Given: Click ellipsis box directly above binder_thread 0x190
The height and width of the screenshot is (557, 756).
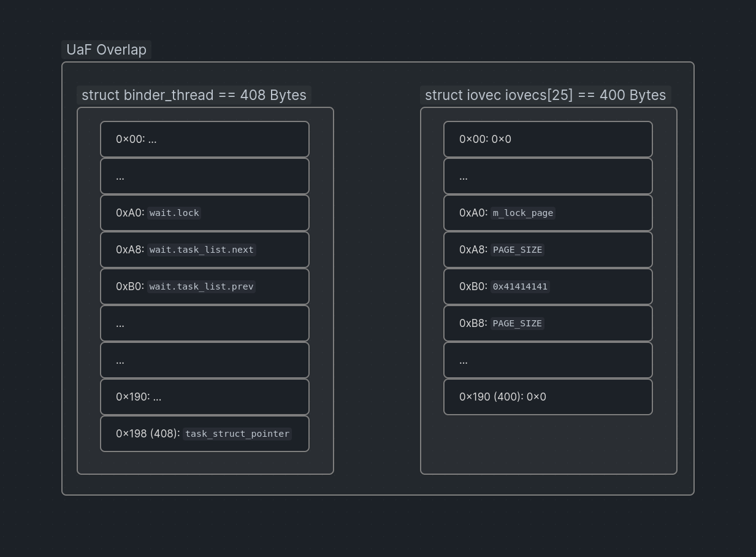Looking at the screenshot, I should coord(205,360).
